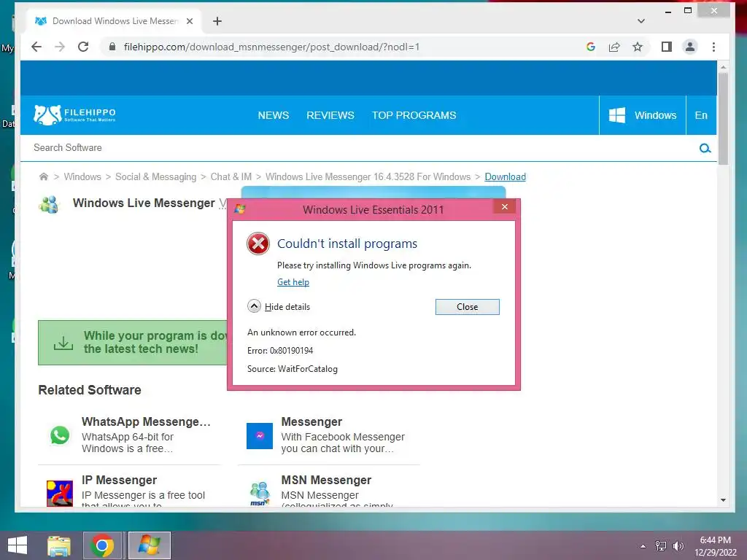
Task: Toggle the Chrome side panel icon
Action: pyautogui.click(x=667, y=47)
